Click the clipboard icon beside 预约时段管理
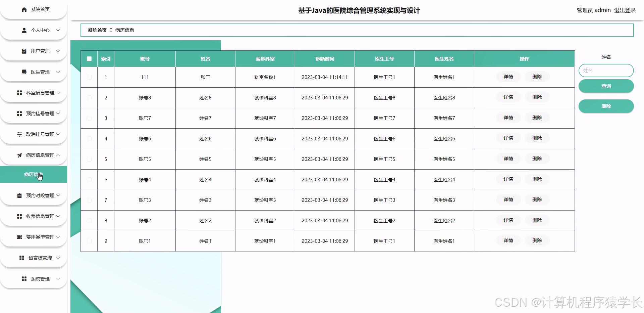The width and height of the screenshot is (644, 313). tap(19, 195)
